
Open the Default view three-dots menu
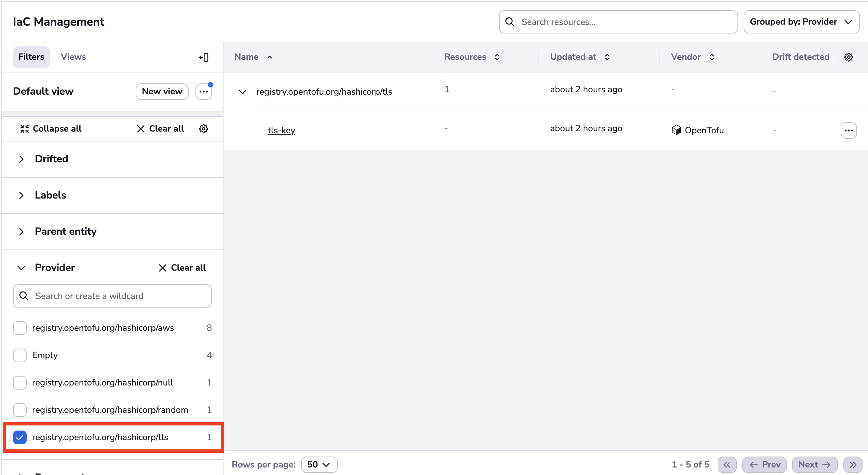pos(204,92)
